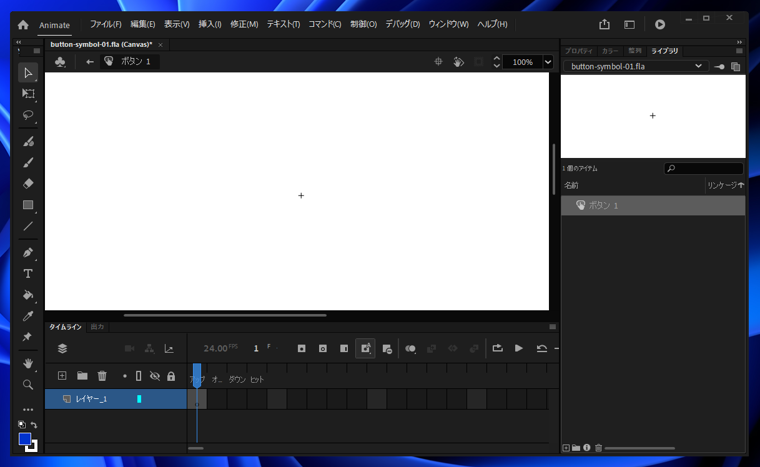Select the Paint Bucket tool
The width and height of the screenshot is (760, 467).
28,295
